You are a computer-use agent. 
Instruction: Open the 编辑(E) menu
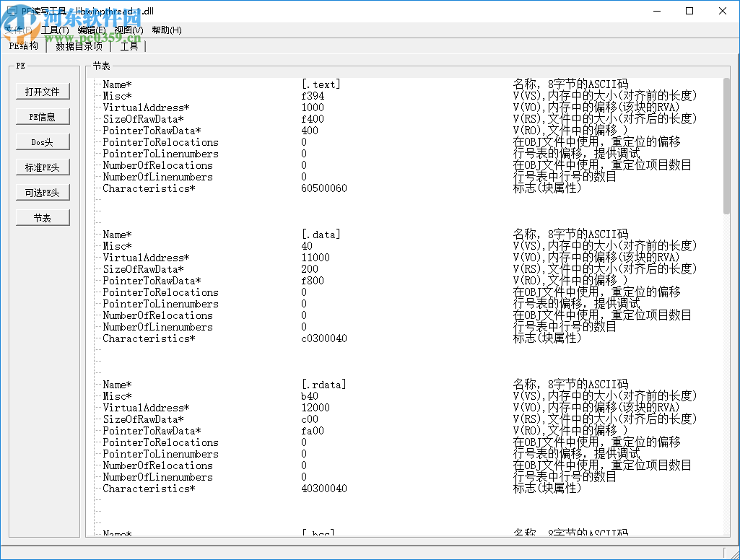point(92,30)
